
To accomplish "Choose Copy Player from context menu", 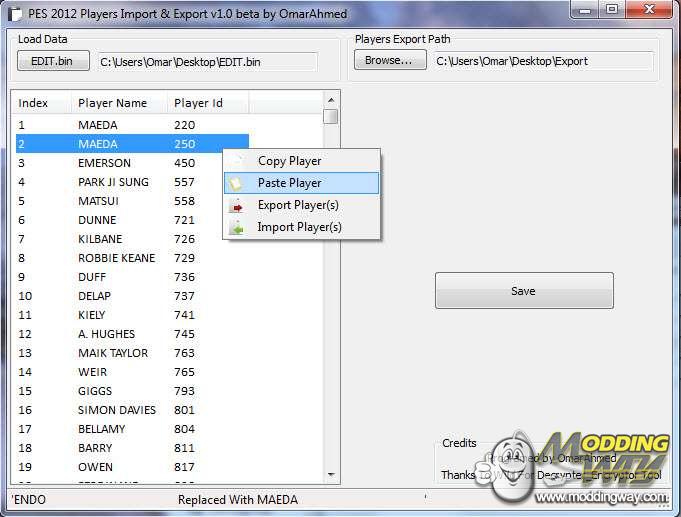I will (x=289, y=161).
